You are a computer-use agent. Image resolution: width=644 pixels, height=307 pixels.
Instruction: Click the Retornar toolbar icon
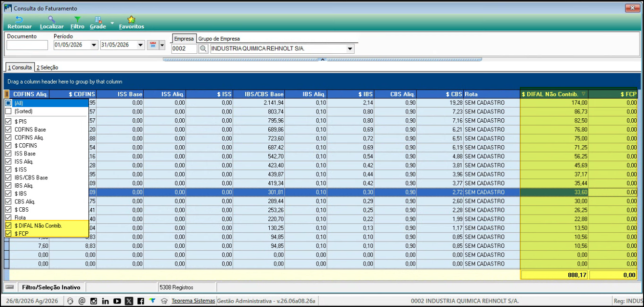[20, 22]
